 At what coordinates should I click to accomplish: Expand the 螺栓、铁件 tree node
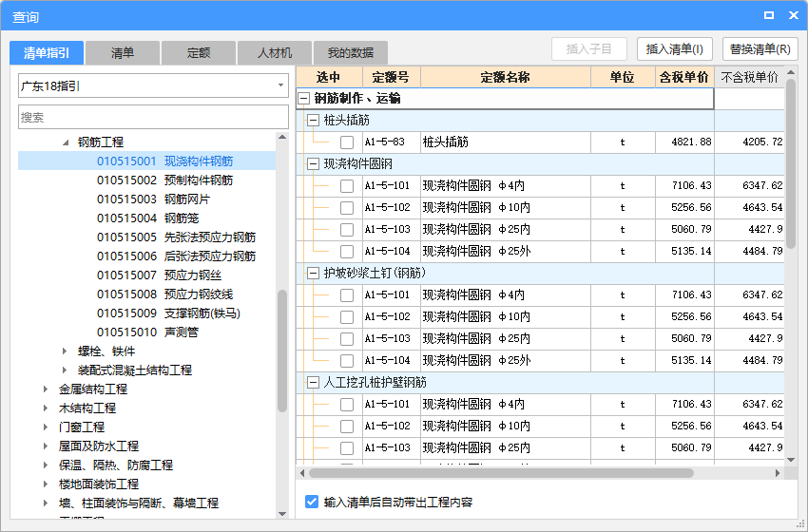tap(65, 351)
